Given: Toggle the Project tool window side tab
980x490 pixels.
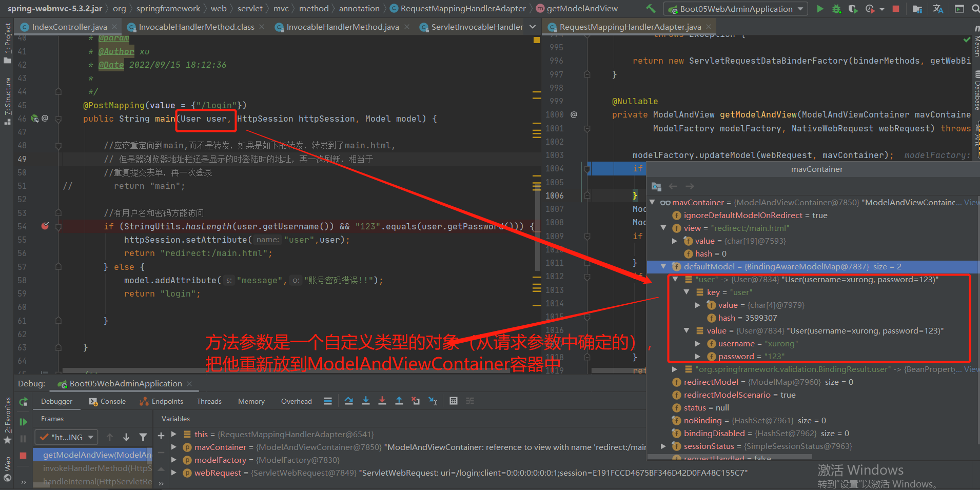Looking at the screenshot, I should click(7, 43).
